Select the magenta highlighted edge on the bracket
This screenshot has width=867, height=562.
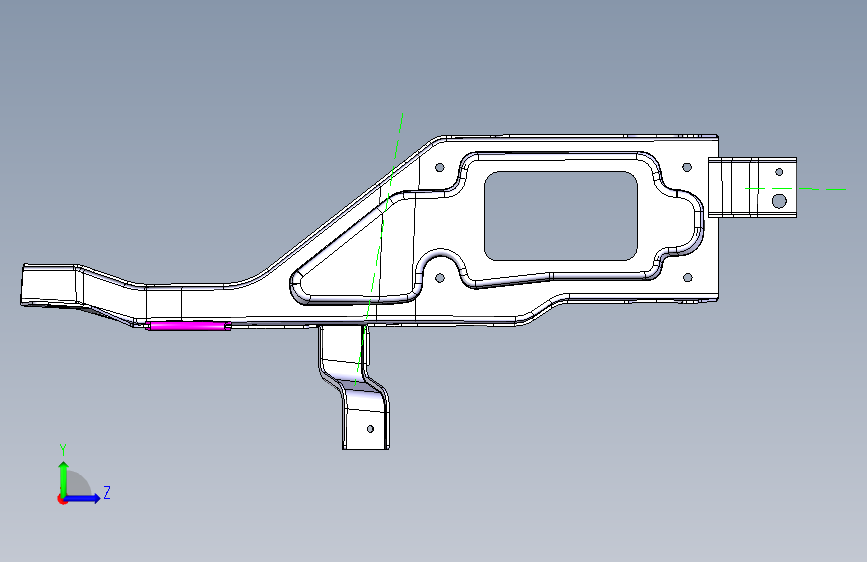(189, 326)
